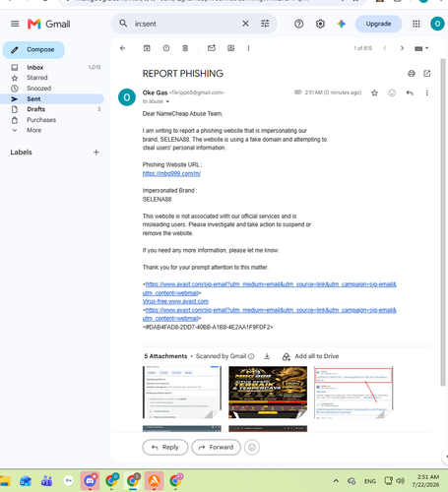This screenshot has height=492, width=448.
Task: Click the Forward button
Action: [216, 447]
